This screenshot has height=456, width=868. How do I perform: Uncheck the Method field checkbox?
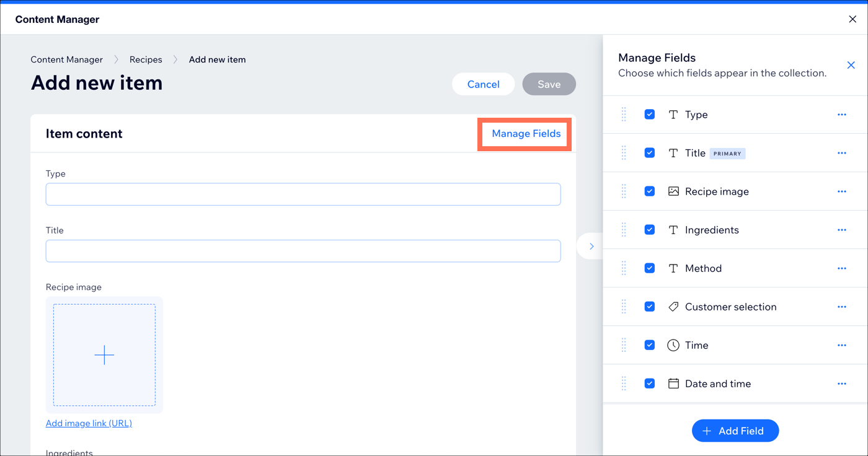(x=650, y=268)
